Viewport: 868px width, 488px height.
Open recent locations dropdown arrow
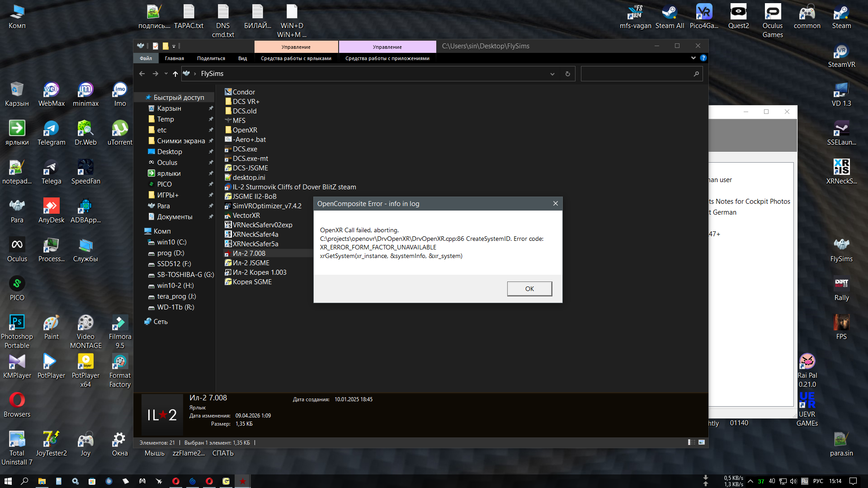tap(166, 74)
